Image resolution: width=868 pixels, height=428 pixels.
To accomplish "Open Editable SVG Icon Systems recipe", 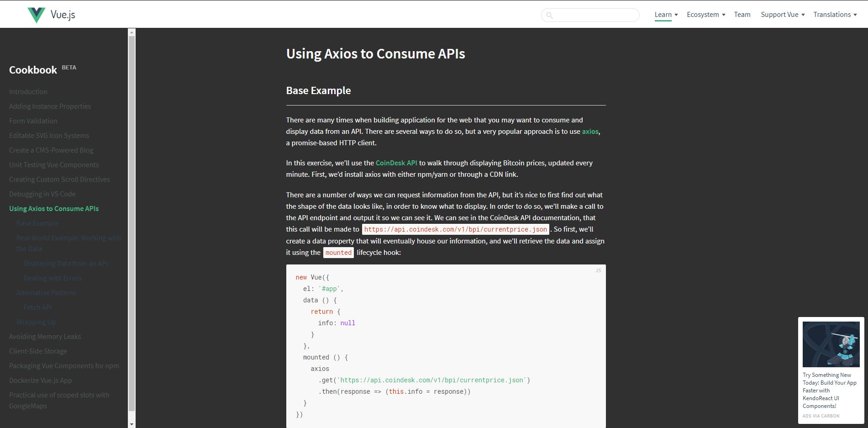I will 49,136.
